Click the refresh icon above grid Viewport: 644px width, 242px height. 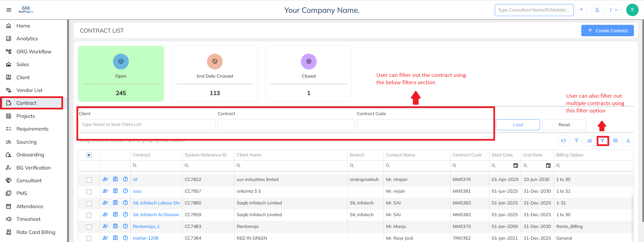point(563,141)
